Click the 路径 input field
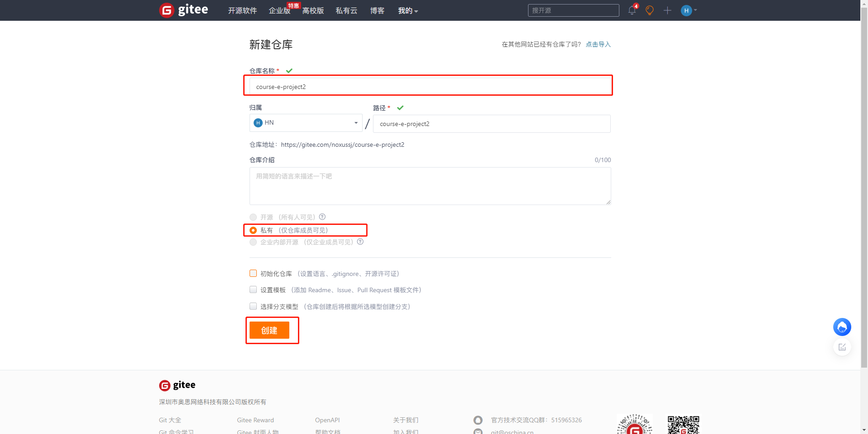Viewport: 868px width, 434px height. [x=491, y=124]
